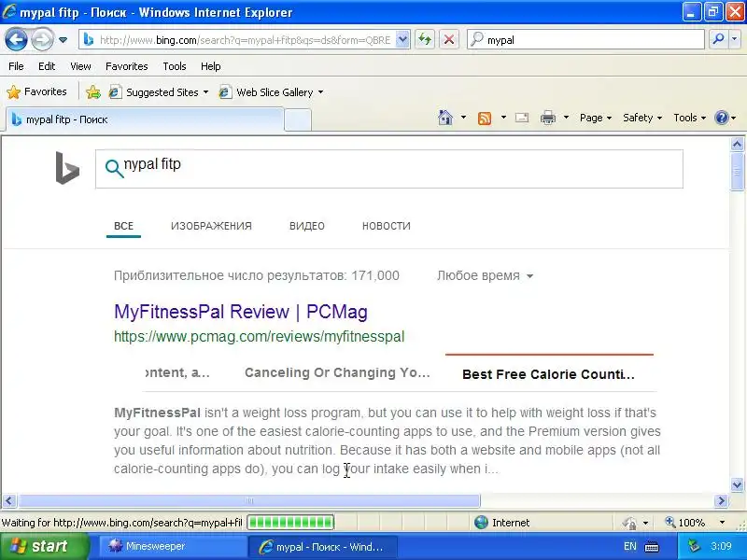This screenshot has width=747, height=560.
Task: Select the ВСЕ results tab
Action: click(123, 226)
